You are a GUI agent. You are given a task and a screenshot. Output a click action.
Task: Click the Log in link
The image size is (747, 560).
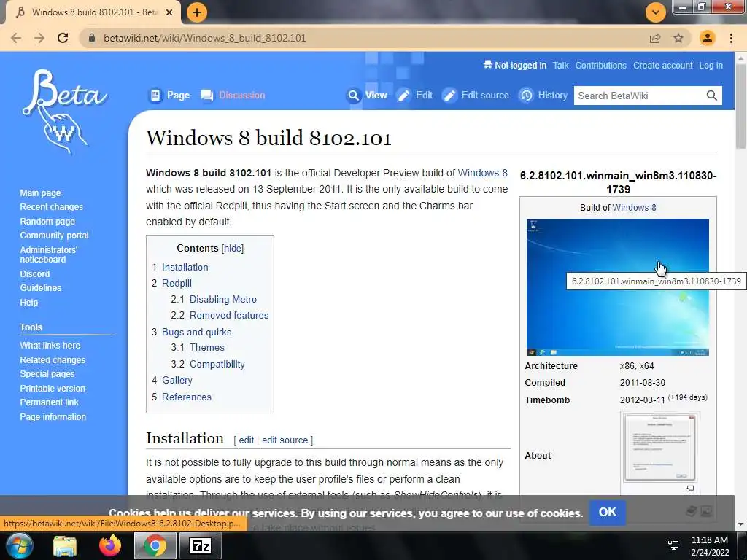tap(711, 66)
